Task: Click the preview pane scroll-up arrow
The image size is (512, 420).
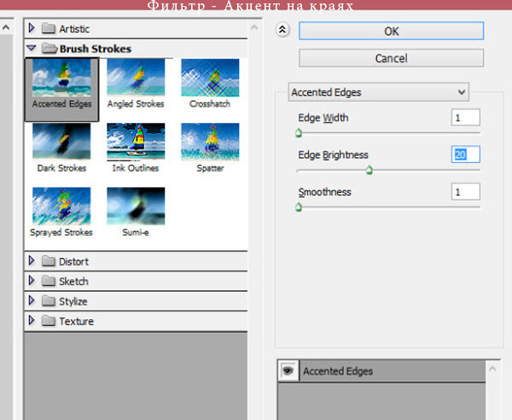Action: coord(6,28)
